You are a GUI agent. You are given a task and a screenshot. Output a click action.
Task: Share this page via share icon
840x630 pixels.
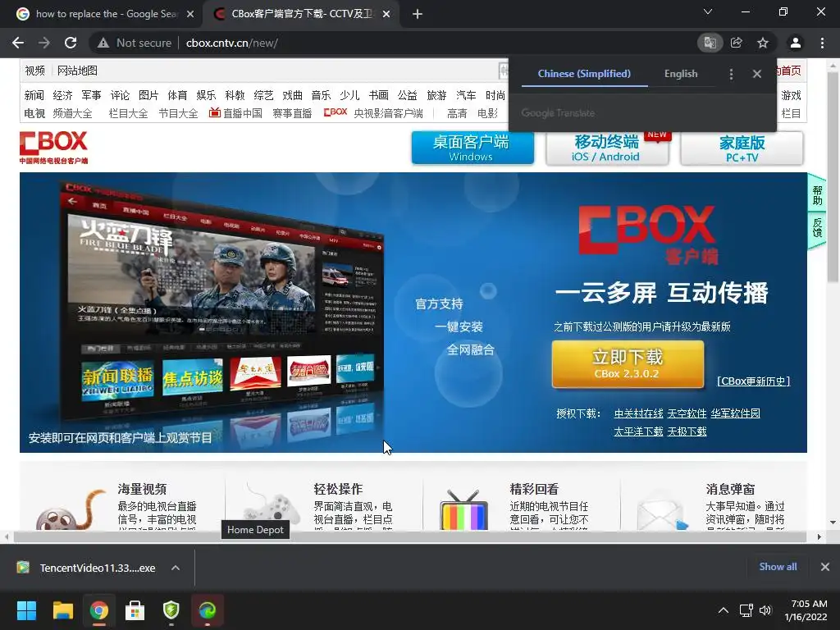coord(737,43)
